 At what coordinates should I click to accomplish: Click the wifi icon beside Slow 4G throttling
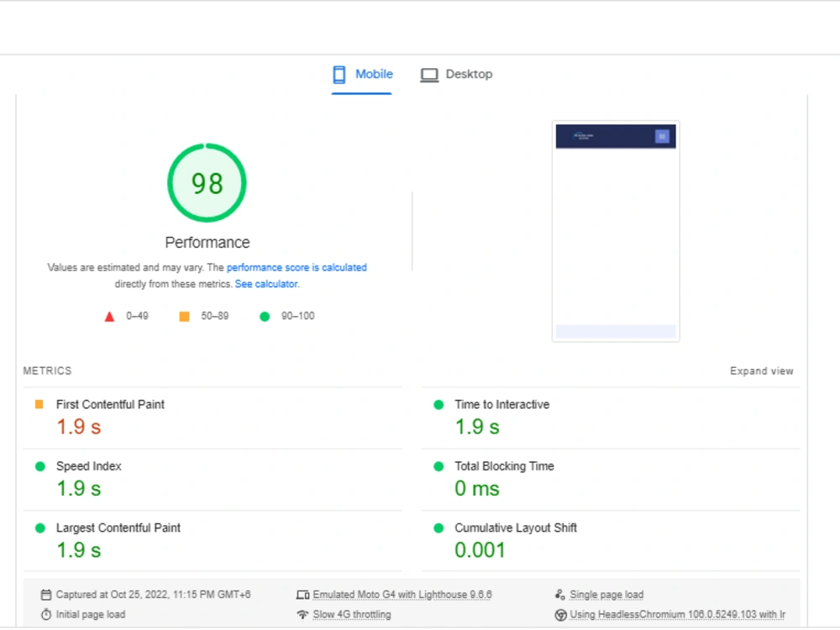click(x=302, y=615)
